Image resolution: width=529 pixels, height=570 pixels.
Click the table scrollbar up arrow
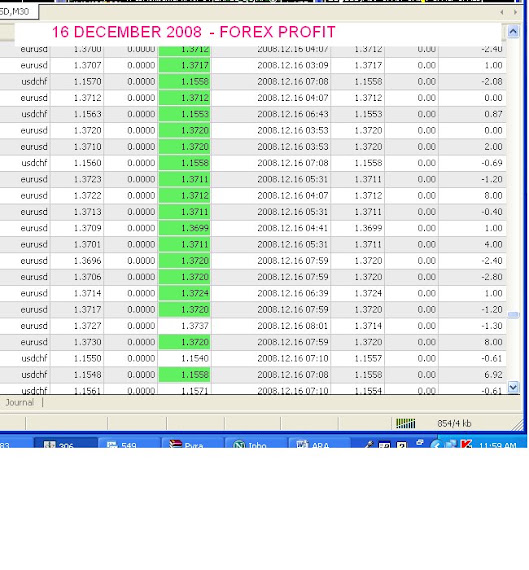(x=513, y=32)
